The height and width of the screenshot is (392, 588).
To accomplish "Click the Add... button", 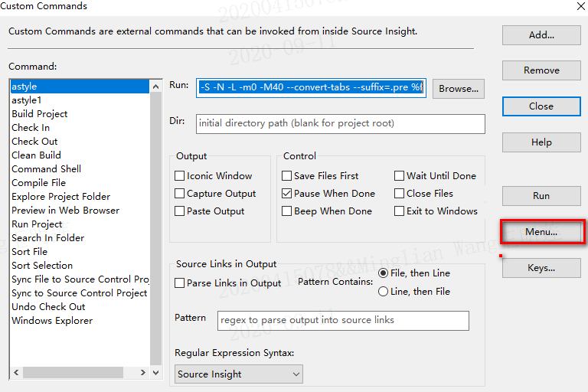I will tap(541, 35).
